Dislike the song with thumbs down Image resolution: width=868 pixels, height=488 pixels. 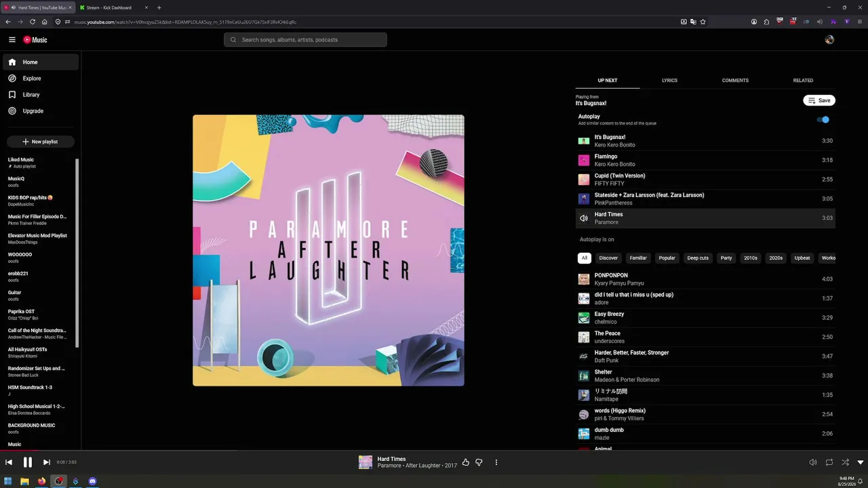479,462
